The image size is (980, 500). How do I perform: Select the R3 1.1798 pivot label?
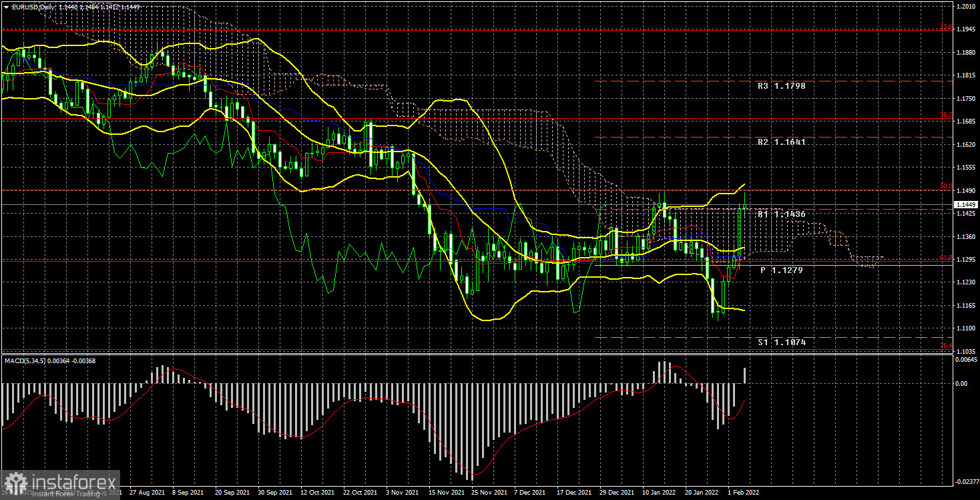(782, 86)
